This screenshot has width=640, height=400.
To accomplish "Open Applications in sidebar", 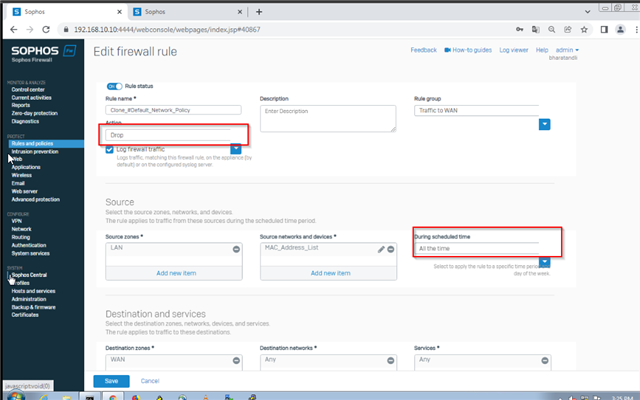I will click(26, 167).
